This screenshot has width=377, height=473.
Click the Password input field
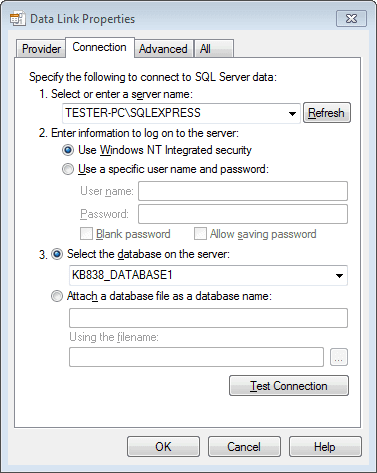click(x=243, y=214)
